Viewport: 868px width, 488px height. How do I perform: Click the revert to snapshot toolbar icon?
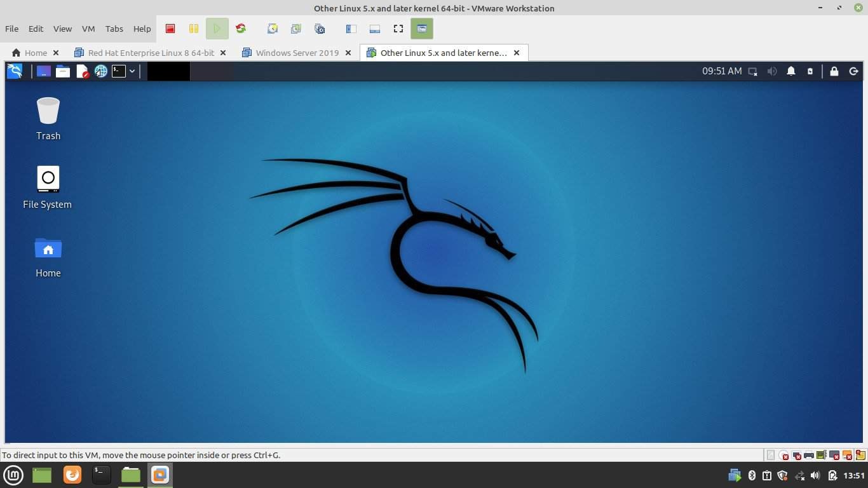[296, 29]
